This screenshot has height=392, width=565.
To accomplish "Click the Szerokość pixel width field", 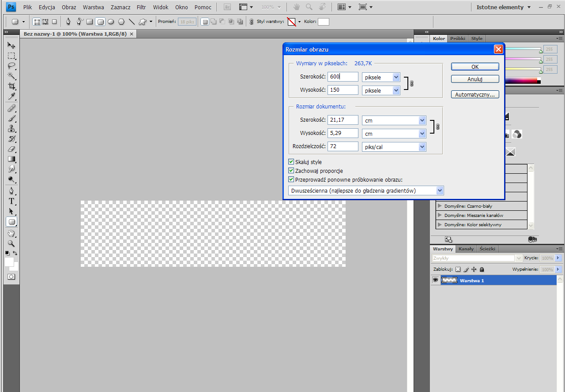I will click(343, 77).
